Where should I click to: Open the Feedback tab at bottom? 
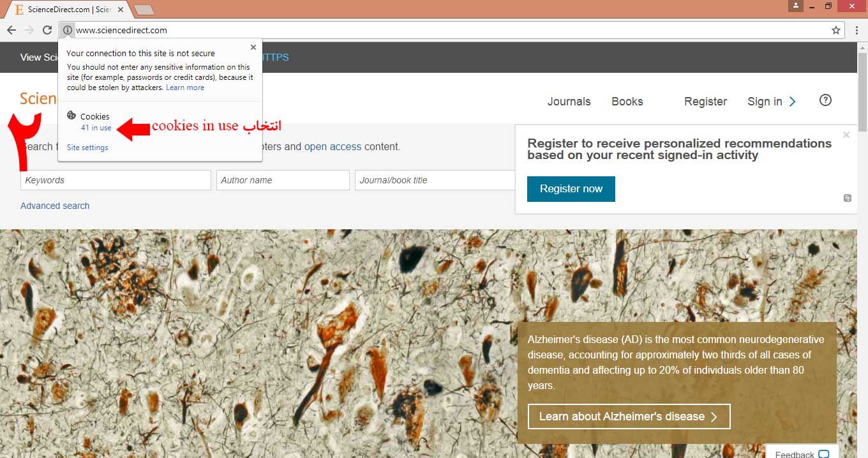tap(802, 451)
